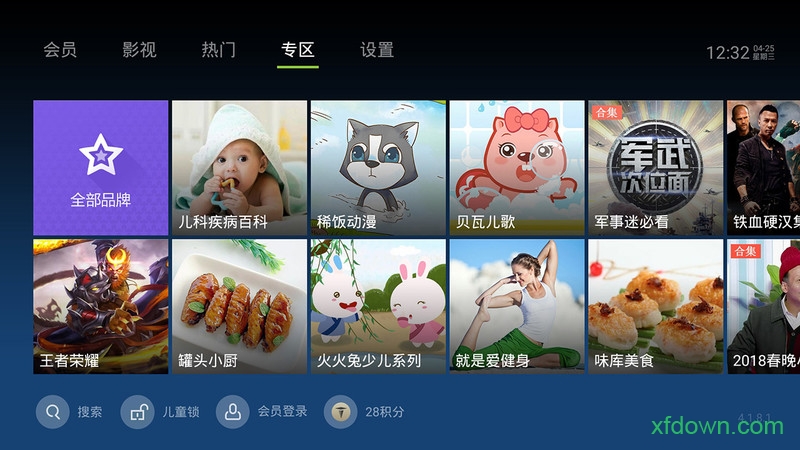Viewport: 800px width, 450px height.
Task: Click the 28积分 points coin icon
Action: point(340,412)
